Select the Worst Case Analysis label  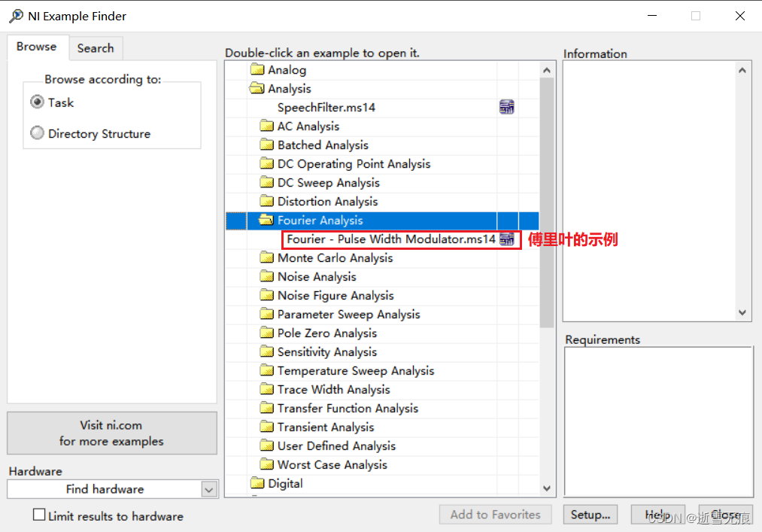click(332, 465)
